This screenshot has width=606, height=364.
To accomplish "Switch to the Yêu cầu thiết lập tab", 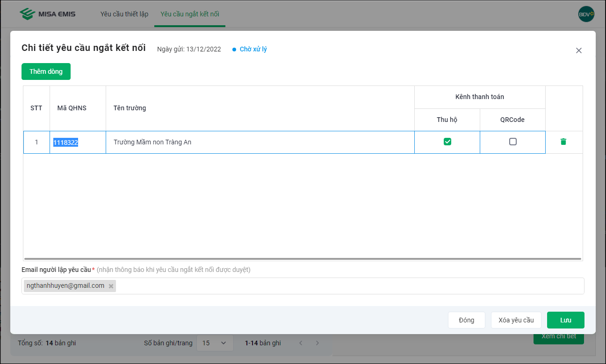I will pos(124,14).
